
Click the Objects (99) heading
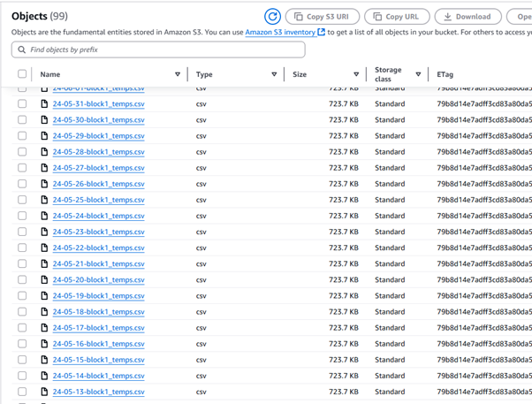click(40, 16)
